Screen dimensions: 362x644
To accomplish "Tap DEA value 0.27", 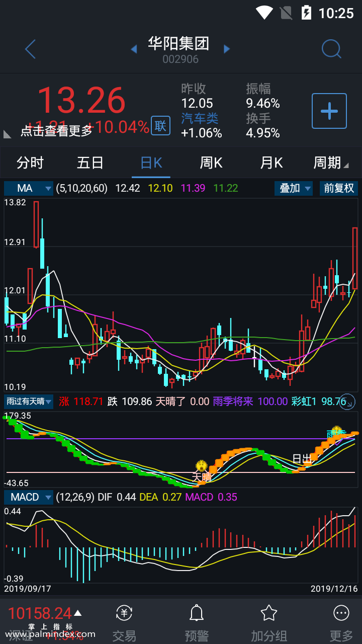I will click(x=171, y=497).
